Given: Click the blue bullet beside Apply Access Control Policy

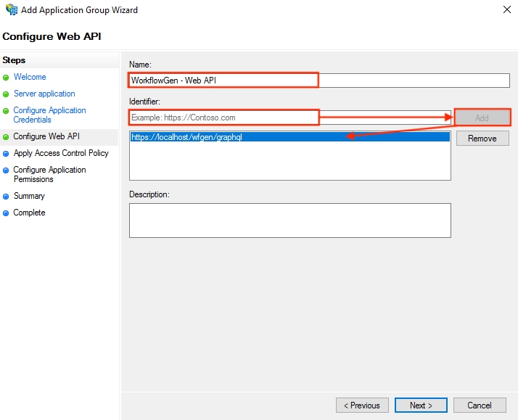Looking at the screenshot, I should [x=7, y=153].
